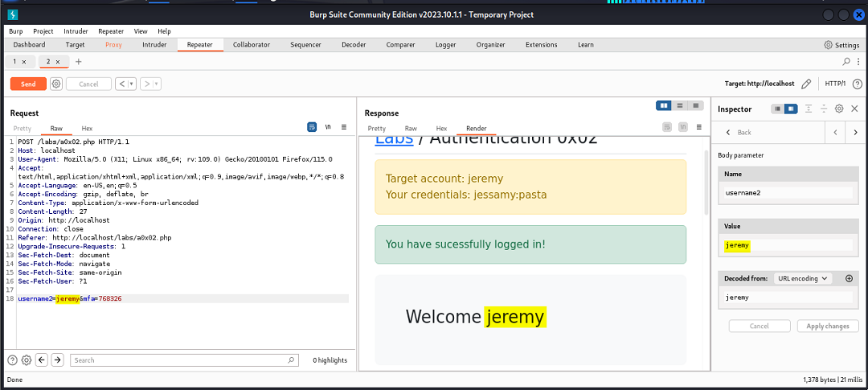Open the Settings button at top right
This screenshot has height=390, width=868.
[841, 45]
